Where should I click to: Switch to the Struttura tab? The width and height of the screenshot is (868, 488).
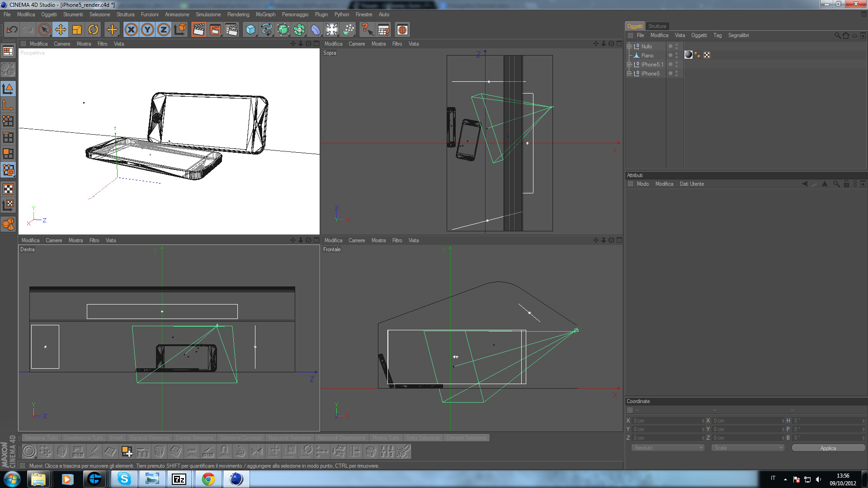657,26
